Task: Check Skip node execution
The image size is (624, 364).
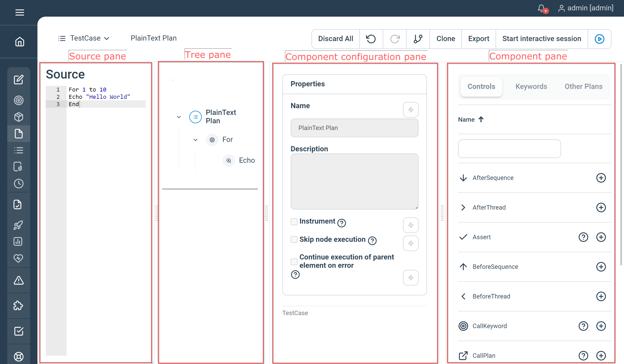Action: point(294,239)
